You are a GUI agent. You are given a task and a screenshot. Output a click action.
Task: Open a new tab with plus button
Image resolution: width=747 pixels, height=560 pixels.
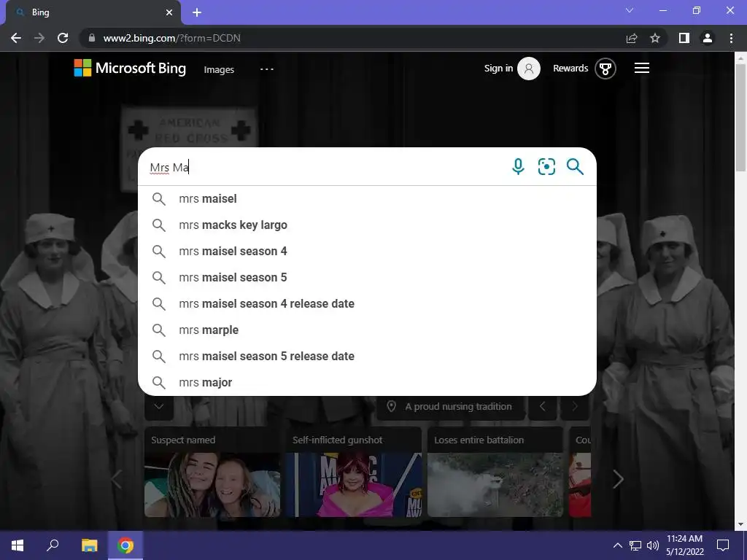point(197,12)
